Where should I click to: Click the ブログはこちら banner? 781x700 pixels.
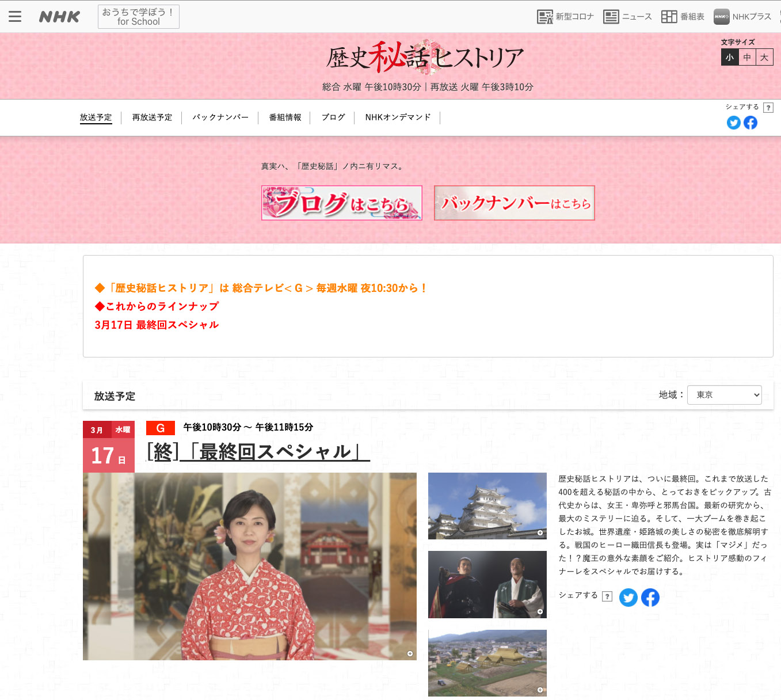[341, 203]
